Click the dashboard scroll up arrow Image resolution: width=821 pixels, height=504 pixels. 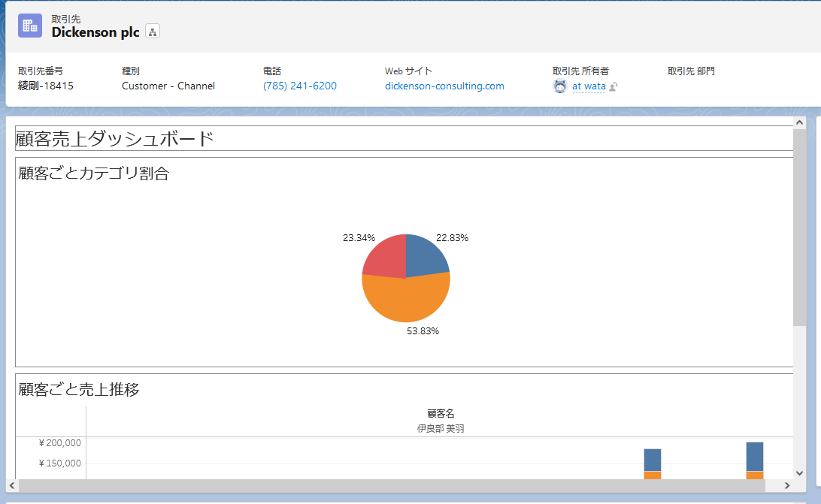799,123
